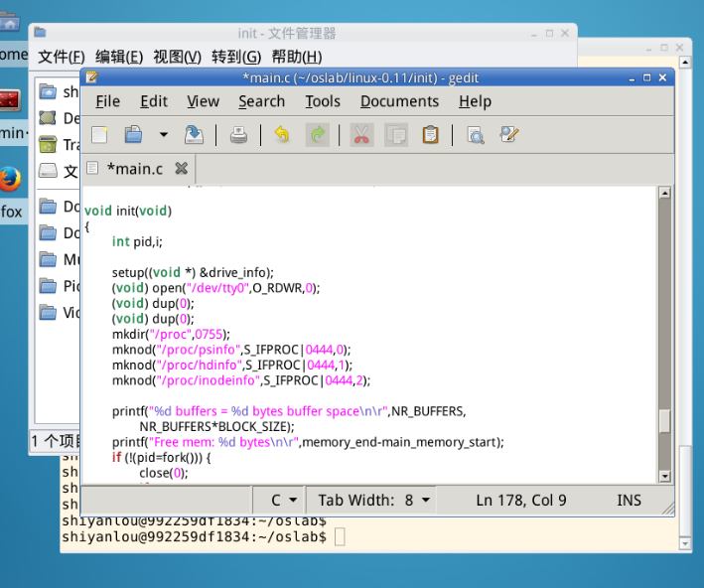Click the Open file toolbar icon
704x588 pixels.
(x=133, y=135)
